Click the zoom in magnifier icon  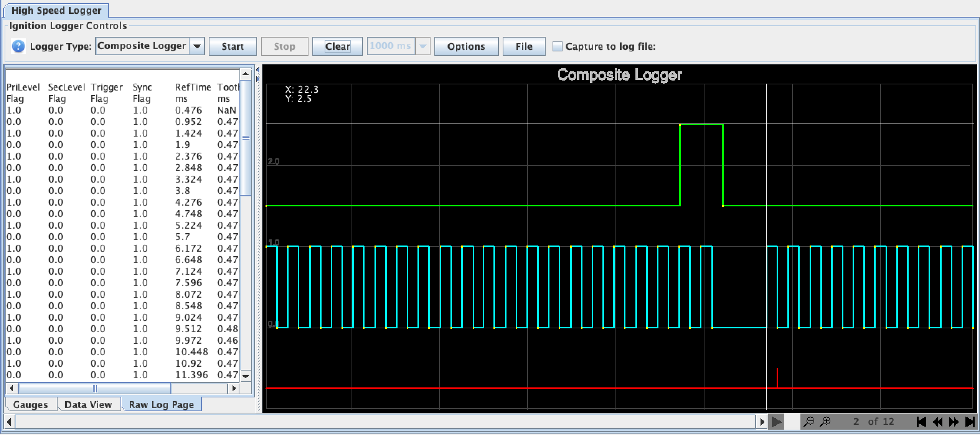[x=824, y=421]
